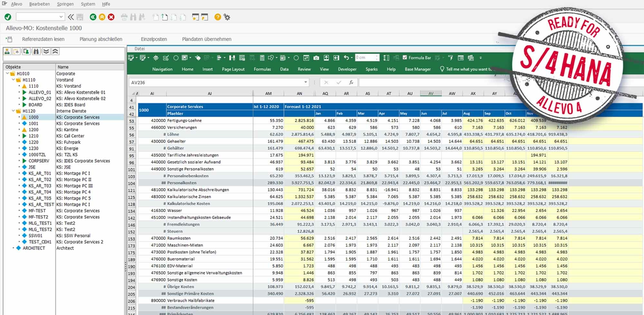Switch to the Page Layout ribbon tab
The height and width of the screenshot is (315, 644).
[x=233, y=69]
